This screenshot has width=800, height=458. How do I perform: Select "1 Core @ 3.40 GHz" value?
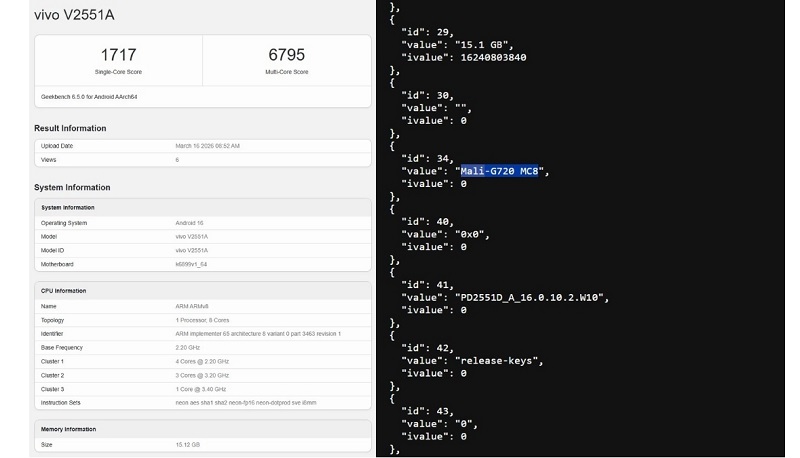(201, 389)
